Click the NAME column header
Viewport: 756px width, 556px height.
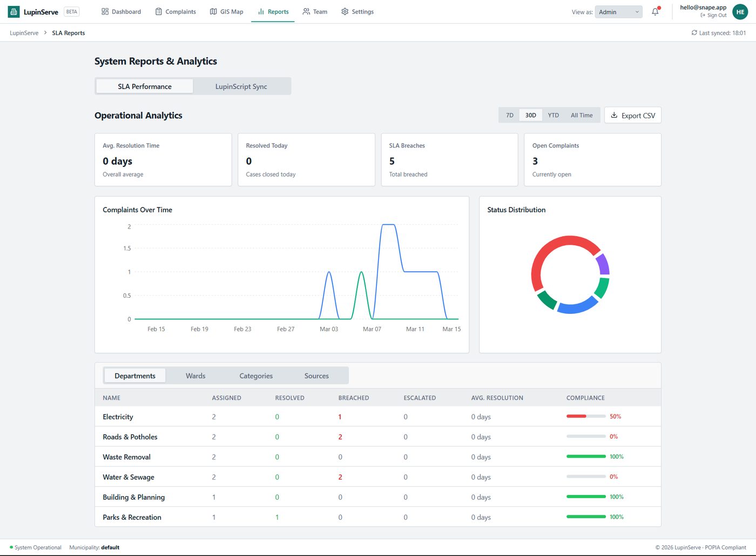click(112, 398)
